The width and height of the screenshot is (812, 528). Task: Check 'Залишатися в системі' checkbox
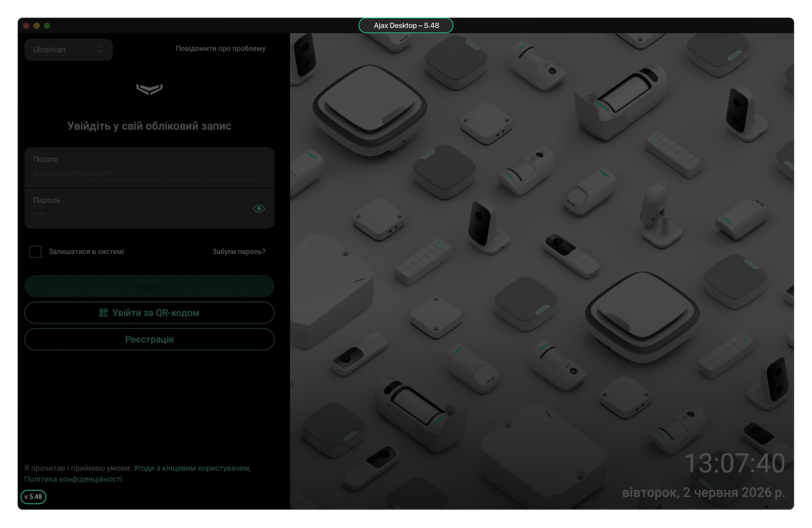tap(36, 252)
